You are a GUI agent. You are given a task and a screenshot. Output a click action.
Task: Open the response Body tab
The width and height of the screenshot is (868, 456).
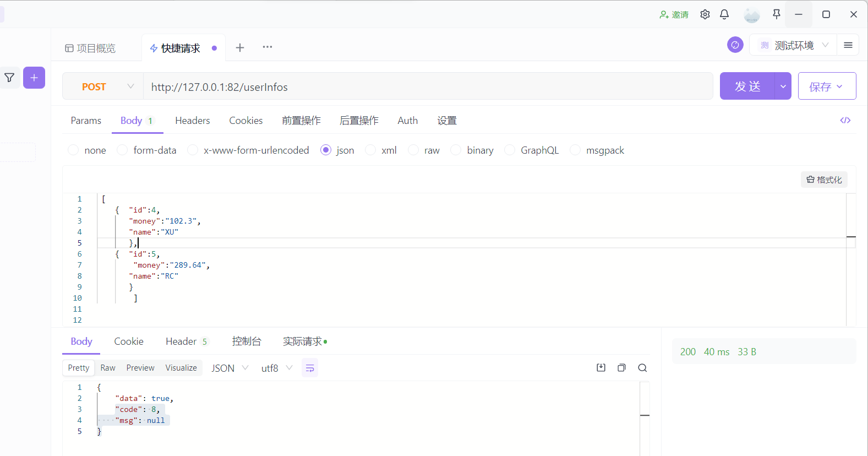(x=81, y=341)
